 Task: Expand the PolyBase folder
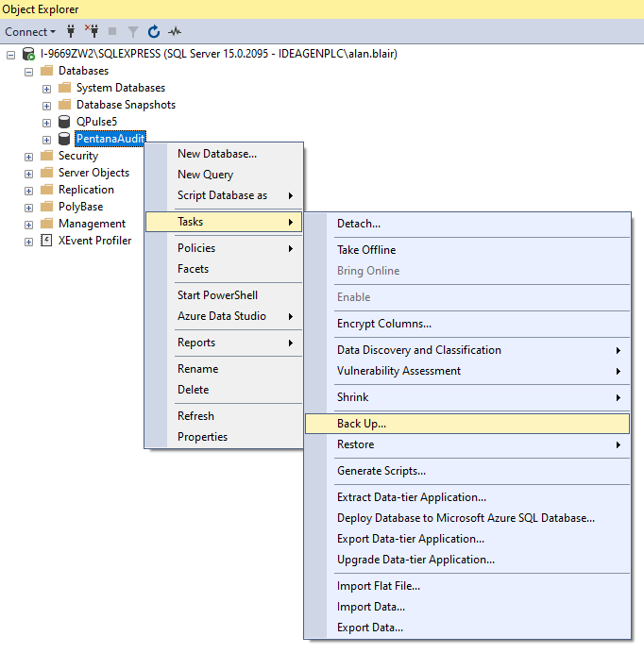coord(28,208)
